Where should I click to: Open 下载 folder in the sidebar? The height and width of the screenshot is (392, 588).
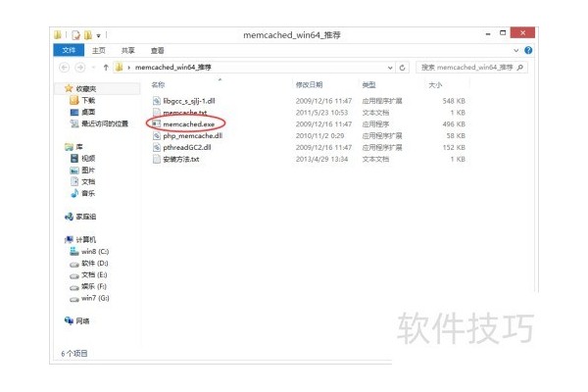tap(88, 100)
